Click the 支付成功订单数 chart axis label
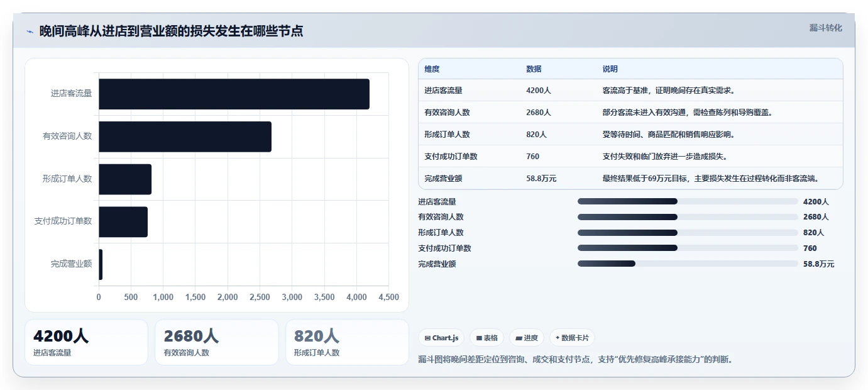Screen dimensions: 868x390 (63, 221)
